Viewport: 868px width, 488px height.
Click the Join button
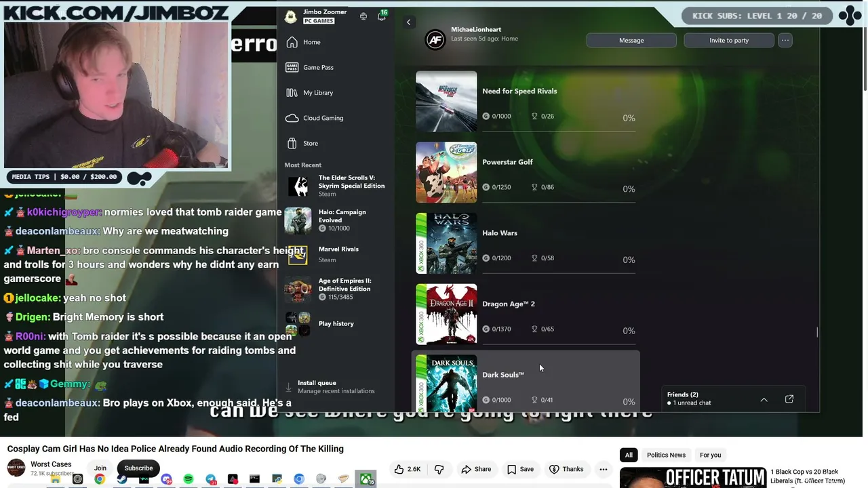[x=100, y=468]
